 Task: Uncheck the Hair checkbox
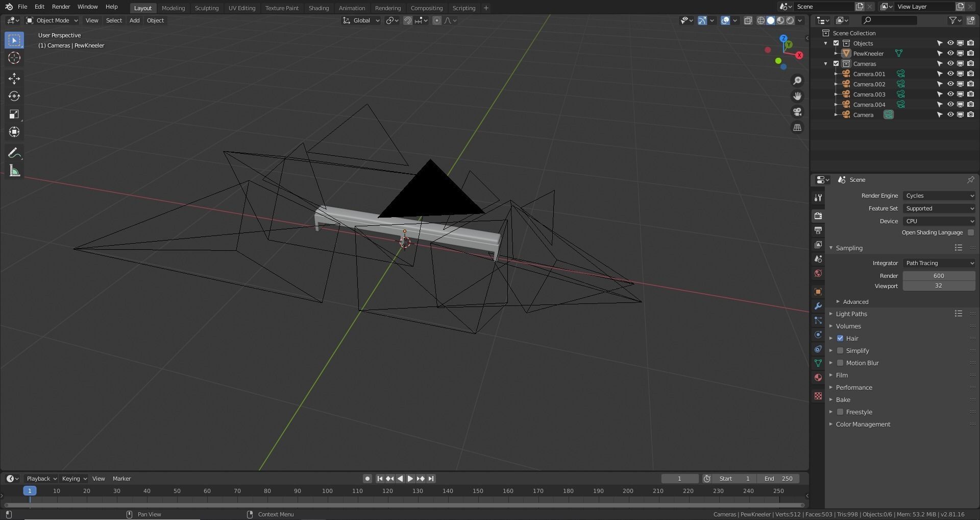pos(840,339)
